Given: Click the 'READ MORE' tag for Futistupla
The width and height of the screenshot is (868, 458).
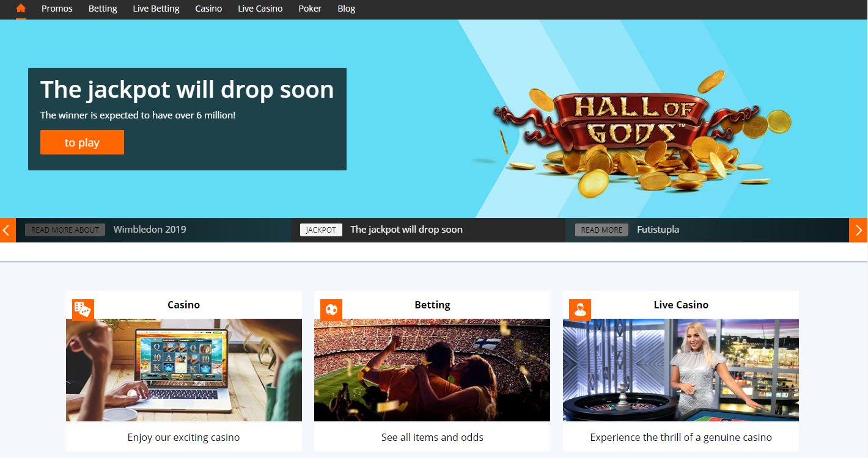Looking at the screenshot, I should (x=601, y=230).
